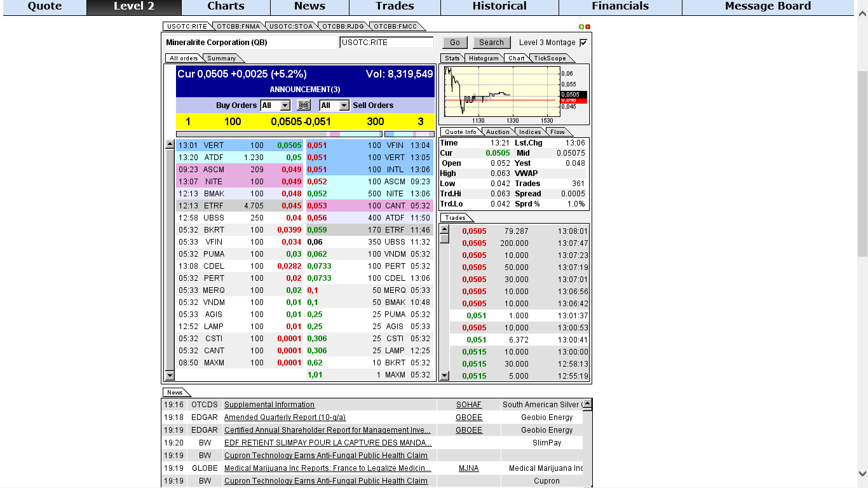Select the Summary tab
Screen dimensions: 868x488
click(221, 58)
